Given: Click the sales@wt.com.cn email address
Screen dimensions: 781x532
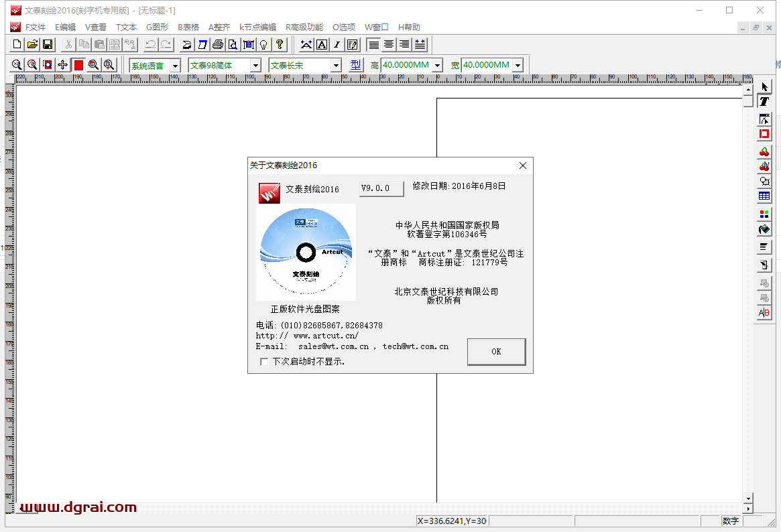Looking at the screenshot, I should pos(334,347).
